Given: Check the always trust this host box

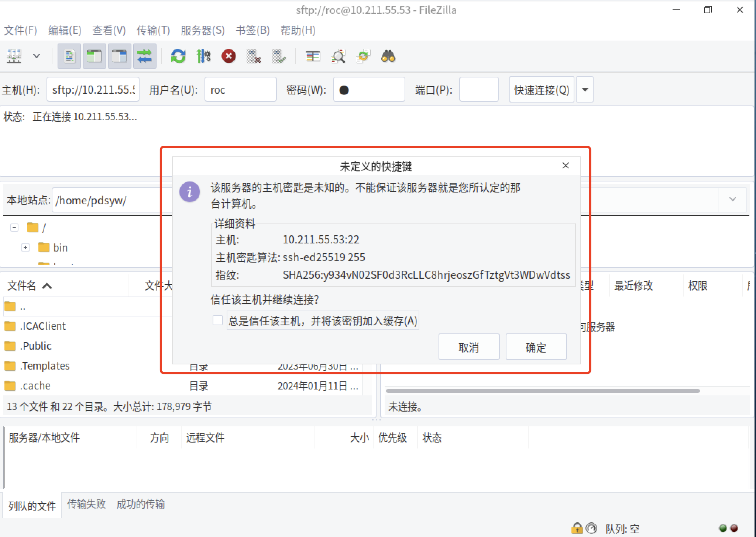Looking at the screenshot, I should [218, 321].
